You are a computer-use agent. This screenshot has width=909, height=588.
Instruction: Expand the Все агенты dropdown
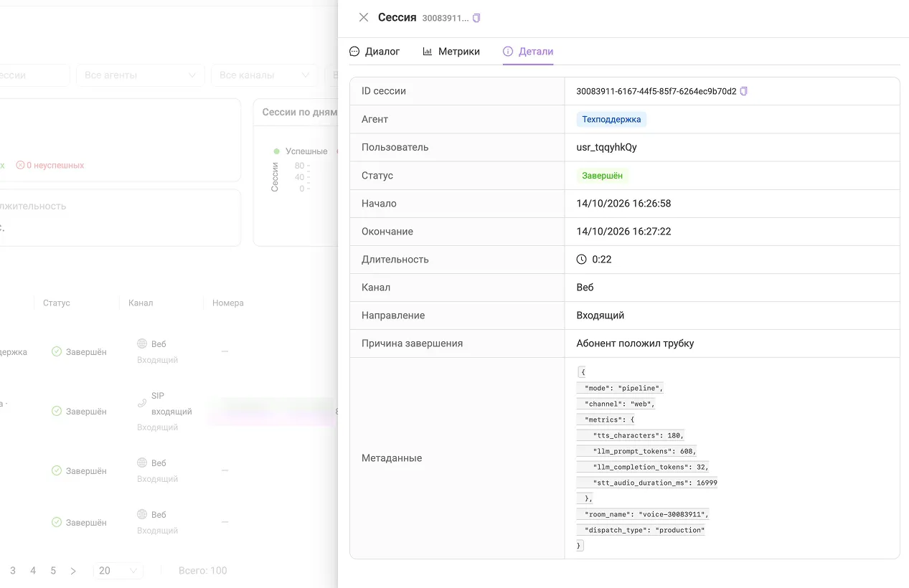[x=141, y=75]
